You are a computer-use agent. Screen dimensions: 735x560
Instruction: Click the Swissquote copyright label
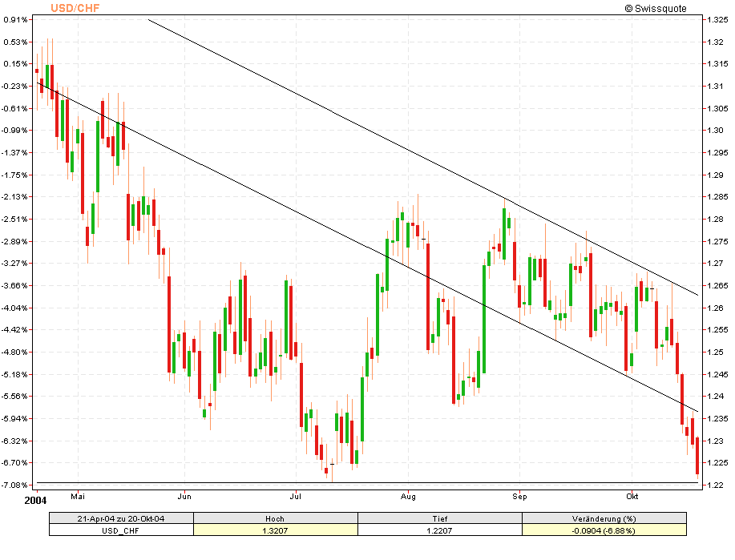pos(656,9)
